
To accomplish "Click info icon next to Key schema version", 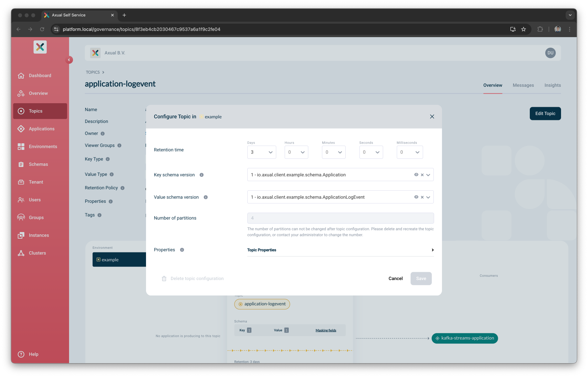I will point(202,175).
